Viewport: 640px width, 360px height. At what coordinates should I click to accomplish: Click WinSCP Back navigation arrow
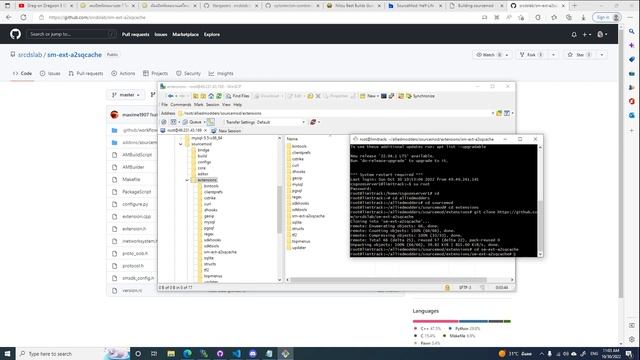pos(171,96)
